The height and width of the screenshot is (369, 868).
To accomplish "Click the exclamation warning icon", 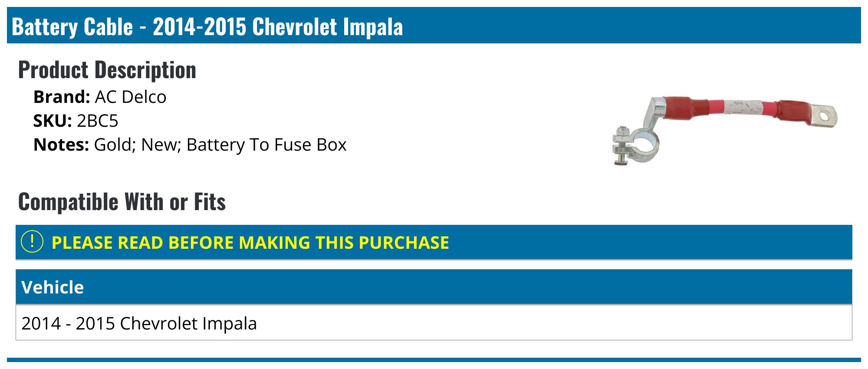I will pyautogui.click(x=32, y=242).
